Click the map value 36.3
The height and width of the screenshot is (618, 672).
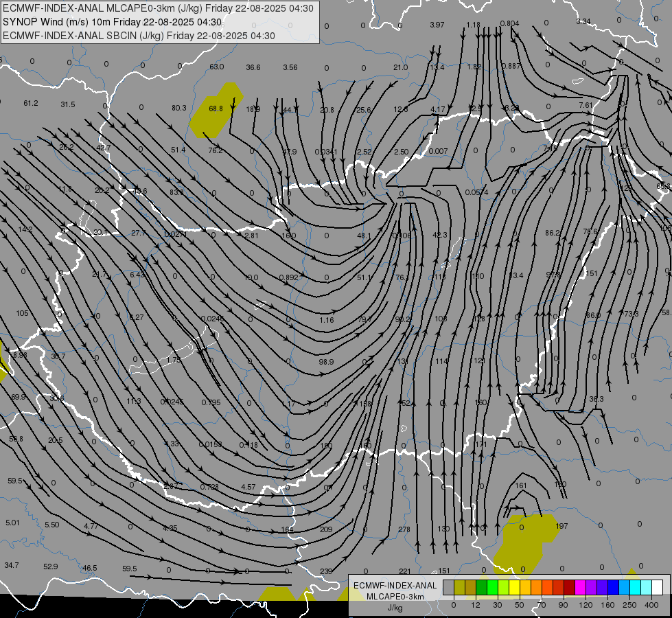(596, 399)
